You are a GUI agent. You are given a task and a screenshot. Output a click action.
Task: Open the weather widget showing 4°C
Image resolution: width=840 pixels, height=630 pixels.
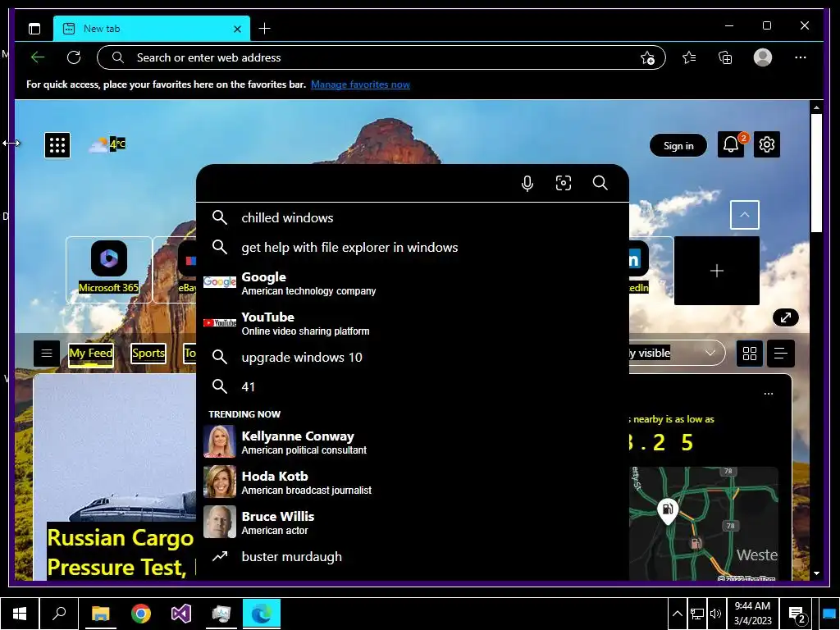[107, 144]
